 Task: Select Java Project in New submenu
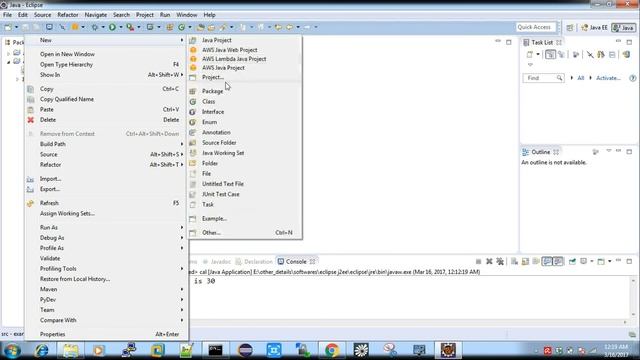[x=244, y=40]
